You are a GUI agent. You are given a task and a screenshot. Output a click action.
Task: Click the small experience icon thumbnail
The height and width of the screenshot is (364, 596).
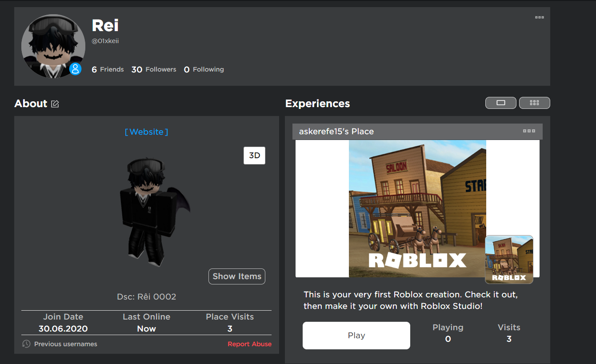click(x=509, y=259)
